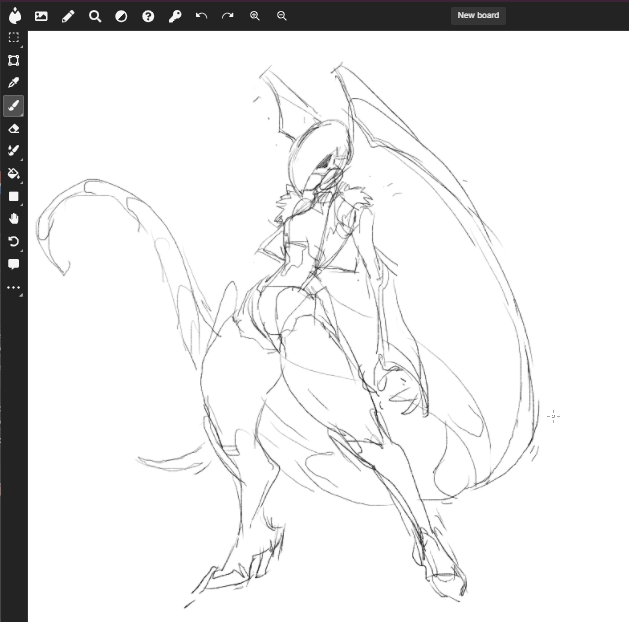Select the pencil edit icon in top bar

[68, 16]
